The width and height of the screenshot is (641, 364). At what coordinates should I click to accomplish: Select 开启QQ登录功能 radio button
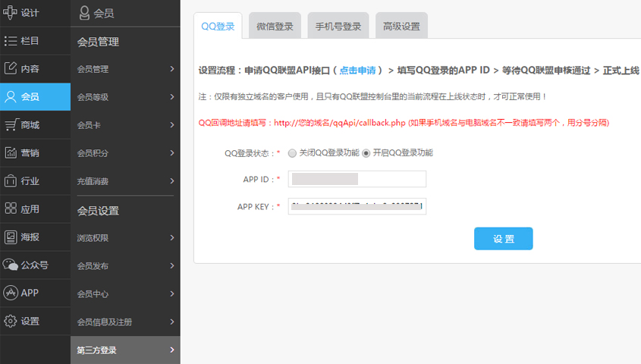366,153
